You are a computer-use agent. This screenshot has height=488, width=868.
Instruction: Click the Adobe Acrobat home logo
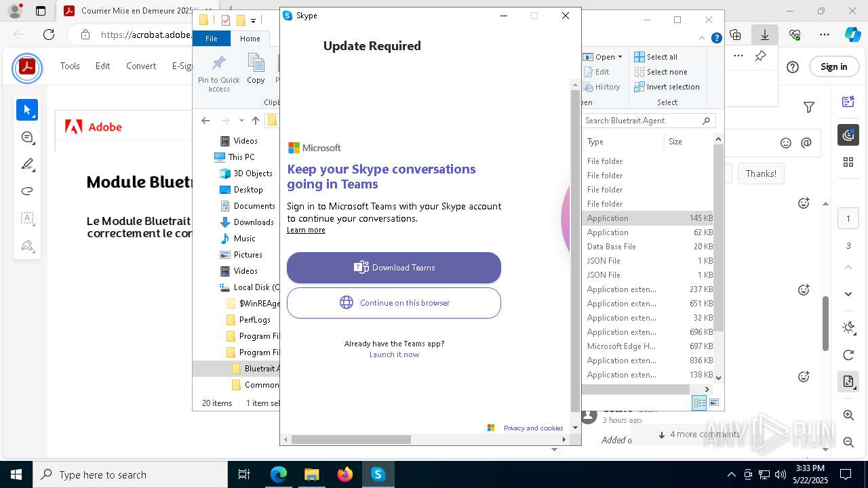click(27, 66)
